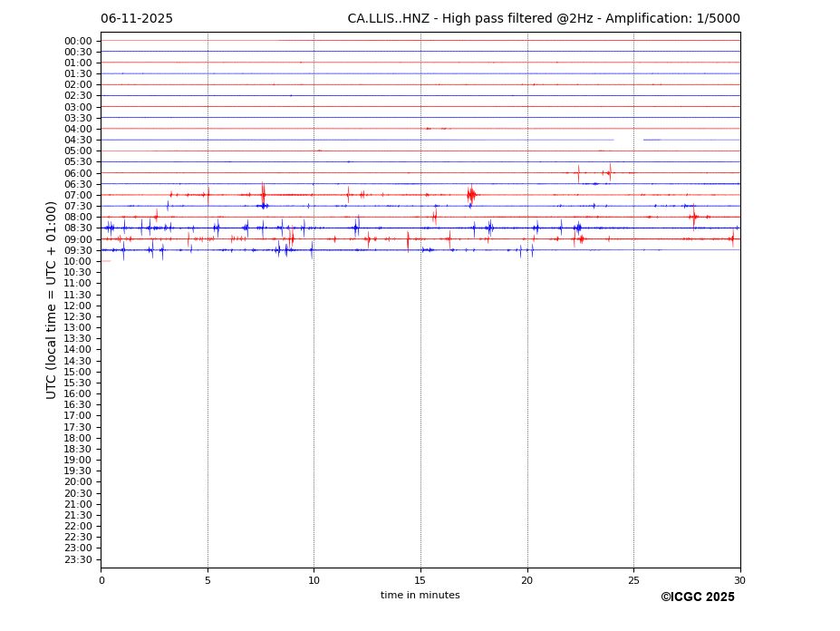Select the ©ICGC 2025 copyright text
The height and width of the screenshot is (631, 840).
(x=697, y=597)
